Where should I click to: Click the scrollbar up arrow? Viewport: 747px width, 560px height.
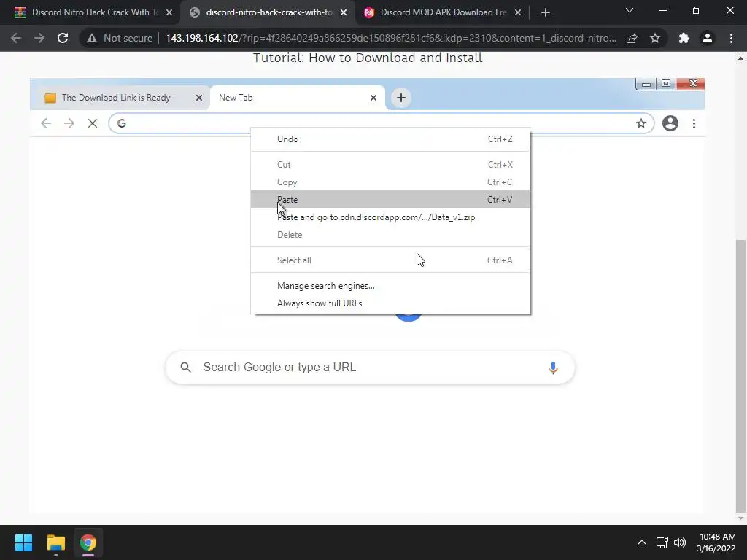point(740,58)
